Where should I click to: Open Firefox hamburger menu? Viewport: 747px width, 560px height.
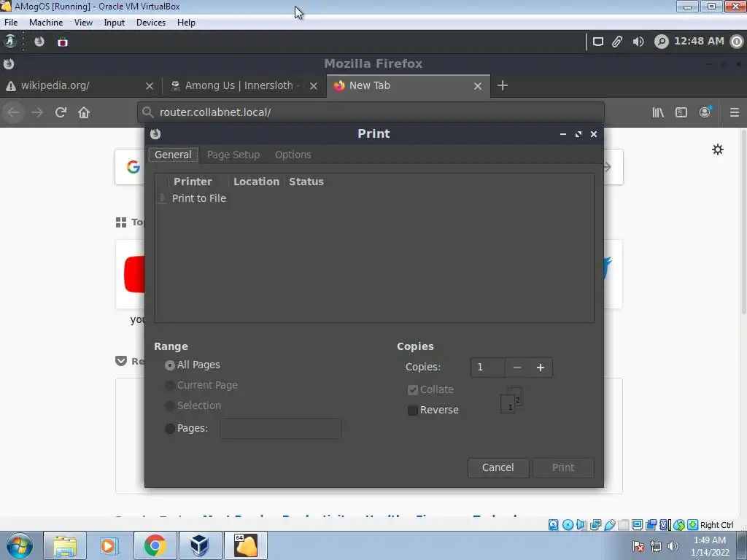tap(735, 112)
